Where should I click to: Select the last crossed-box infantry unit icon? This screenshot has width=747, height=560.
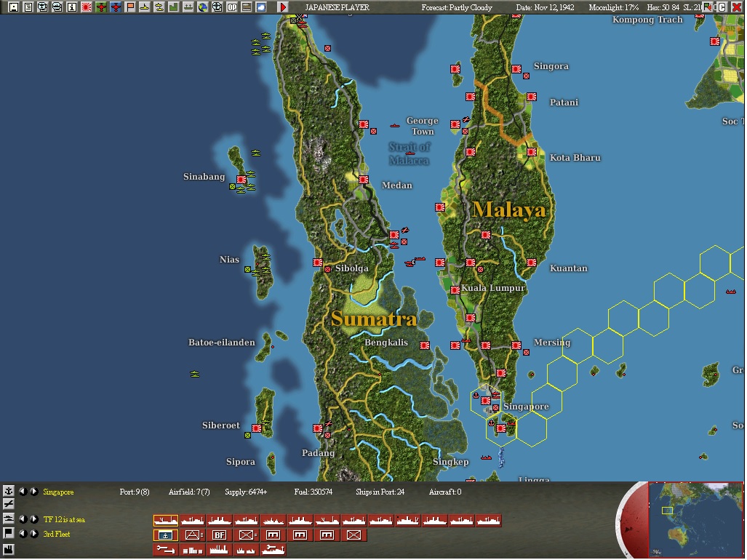pos(353,535)
